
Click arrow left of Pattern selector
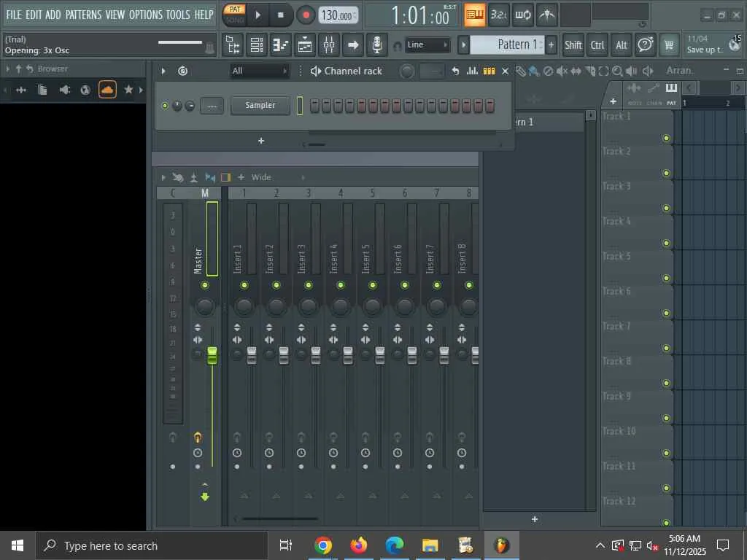coord(463,44)
